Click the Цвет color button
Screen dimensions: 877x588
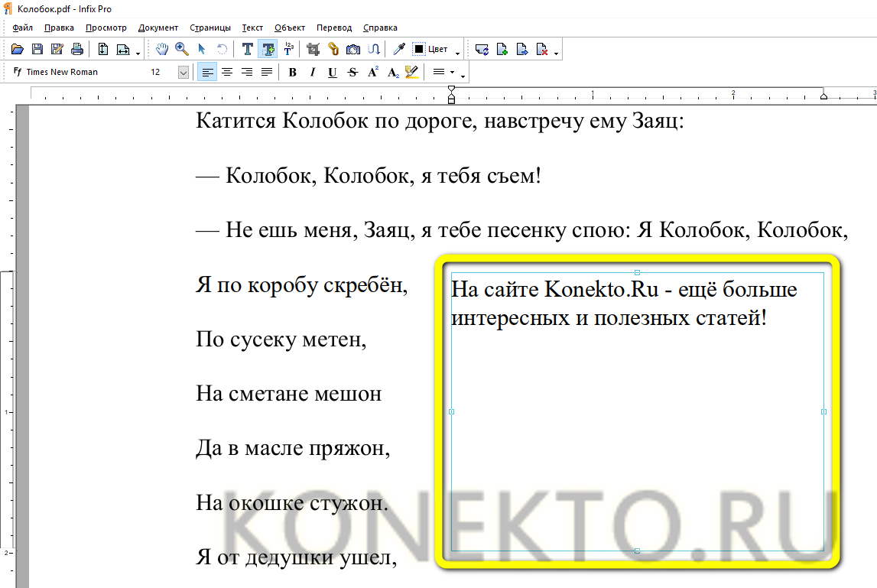click(x=438, y=50)
